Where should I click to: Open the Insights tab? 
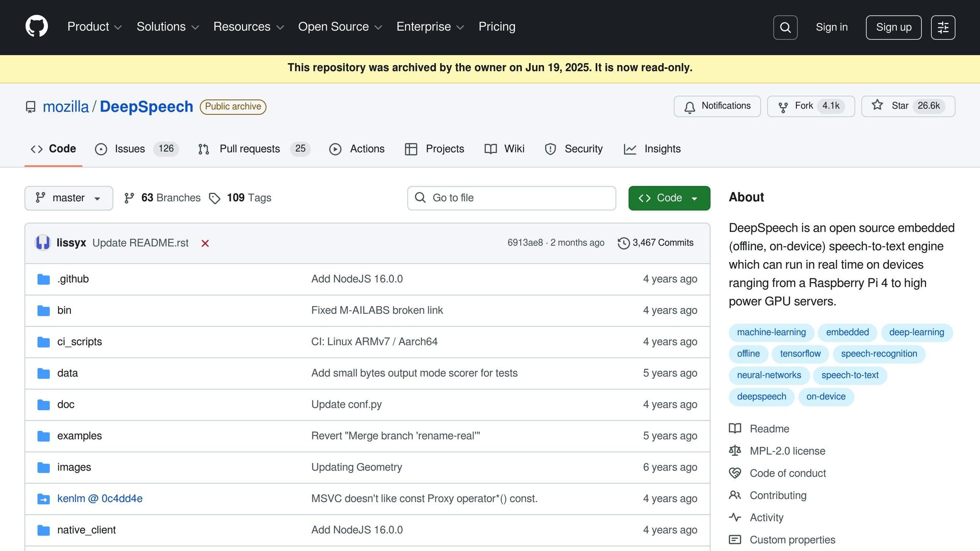click(652, 149)
